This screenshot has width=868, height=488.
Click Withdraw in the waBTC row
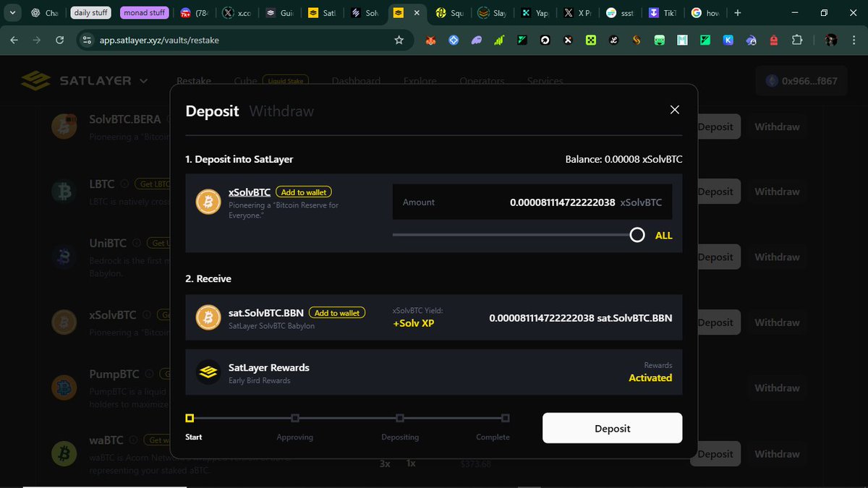point(777,454)
